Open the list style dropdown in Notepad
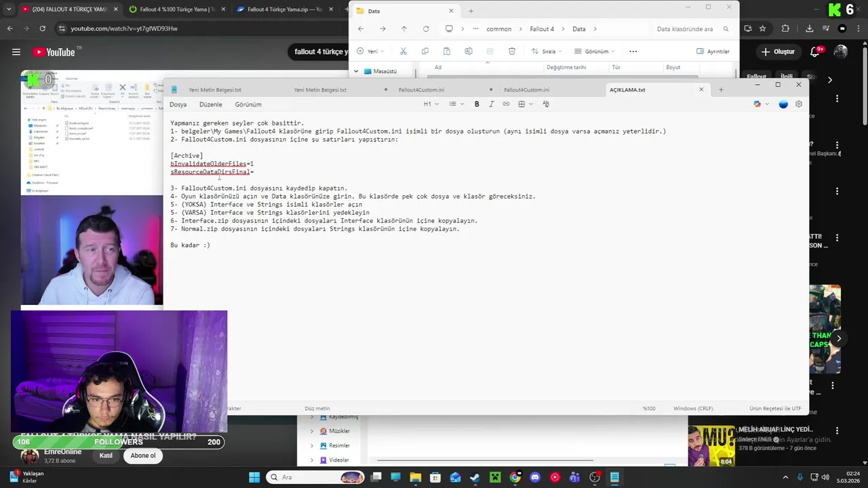Viewport: 868px width, 488px height. (x=456, y=104)
